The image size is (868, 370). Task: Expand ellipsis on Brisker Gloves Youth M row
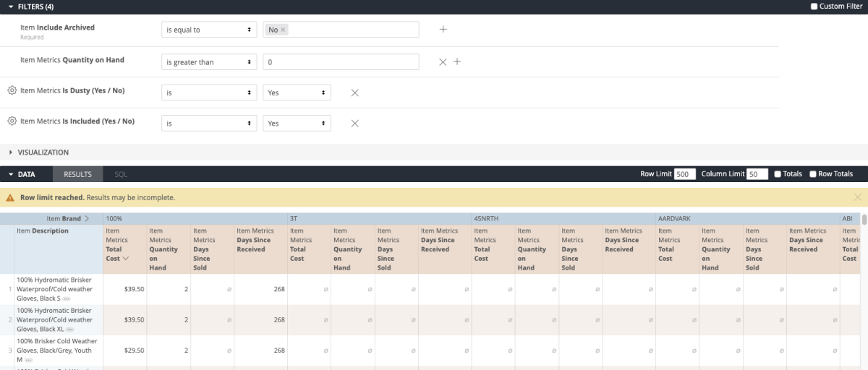coord(29,360)
